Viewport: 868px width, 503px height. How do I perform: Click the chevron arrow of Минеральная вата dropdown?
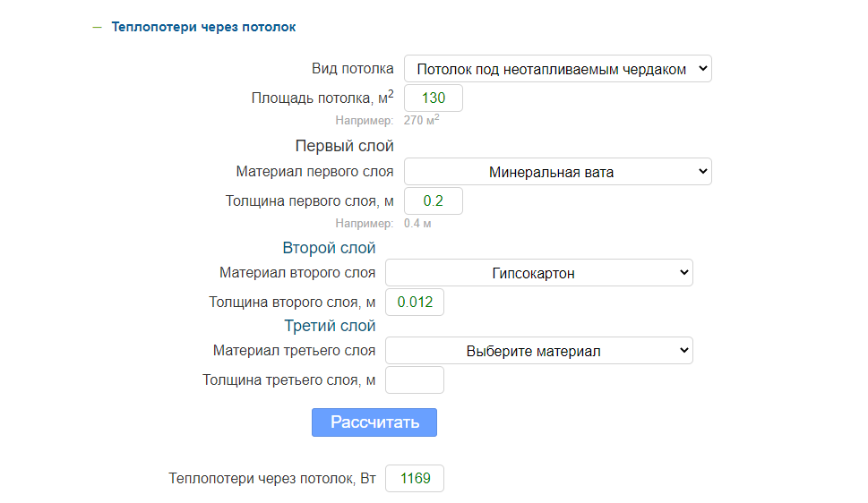click(x=702, y=171)
